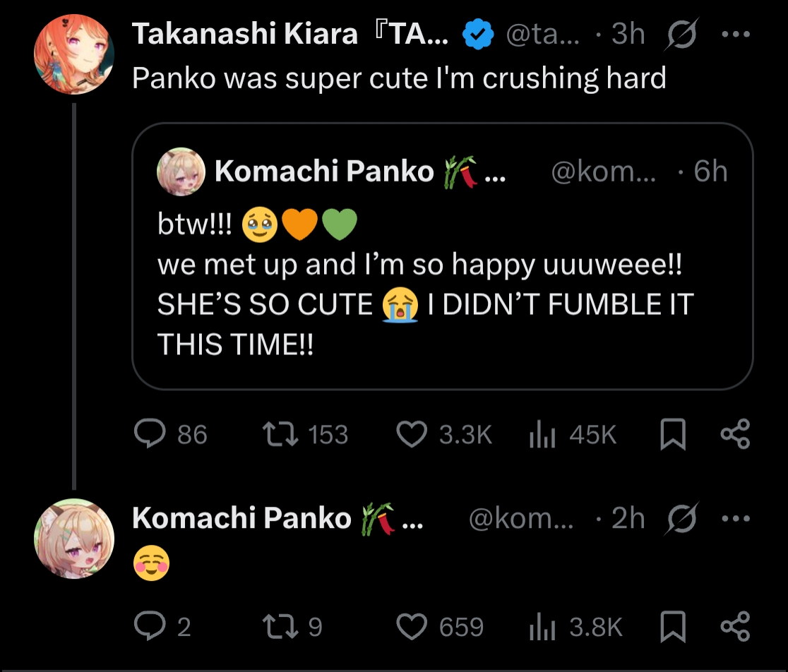
Task: Open the quoted Komachi Panko tweet
Action: [x=442, y=256]
